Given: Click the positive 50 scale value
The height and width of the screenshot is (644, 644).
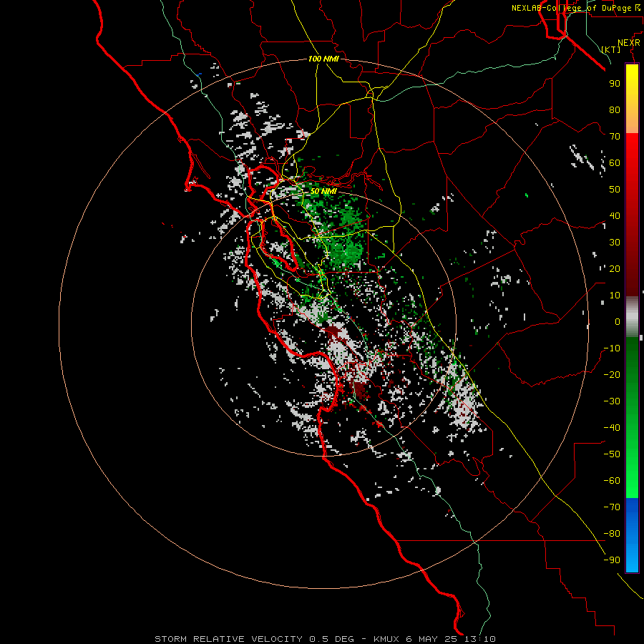Looking at the screenshot, I should click(x=615, y=190).
